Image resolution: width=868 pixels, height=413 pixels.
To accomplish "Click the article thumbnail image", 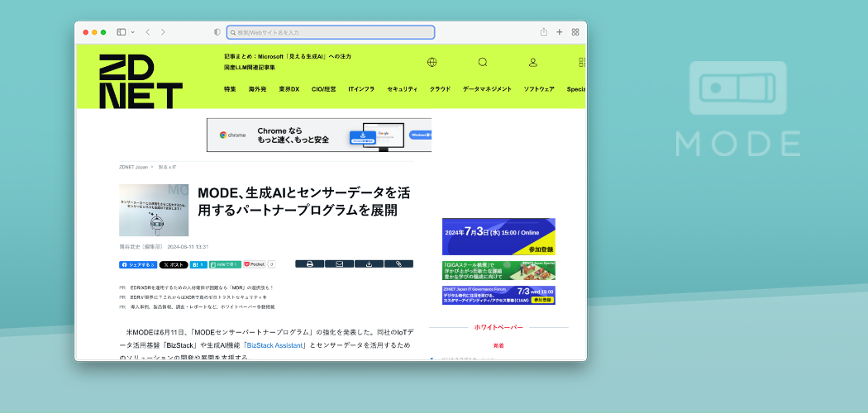I will pos(154,211).
